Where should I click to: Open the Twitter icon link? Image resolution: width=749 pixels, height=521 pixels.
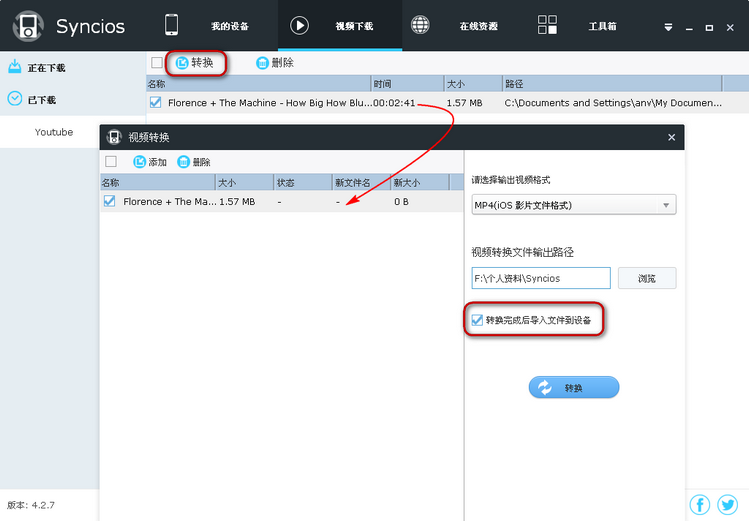(x=728, y=505)
